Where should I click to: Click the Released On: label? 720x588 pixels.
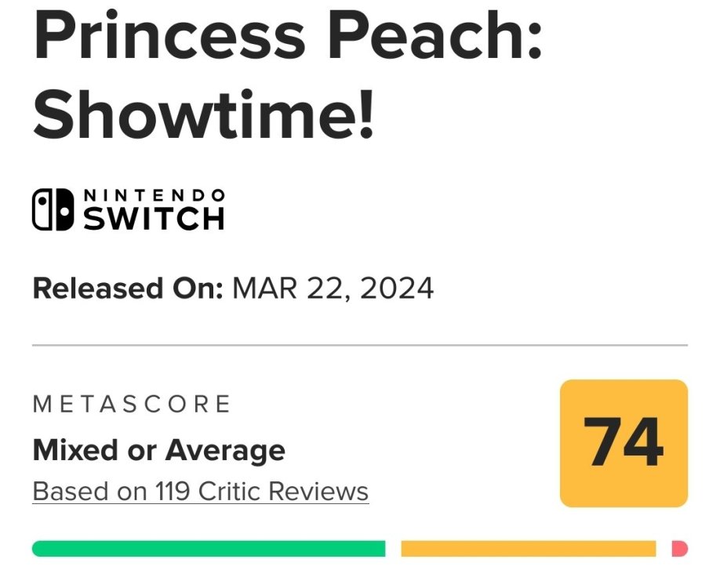[129, 289]
